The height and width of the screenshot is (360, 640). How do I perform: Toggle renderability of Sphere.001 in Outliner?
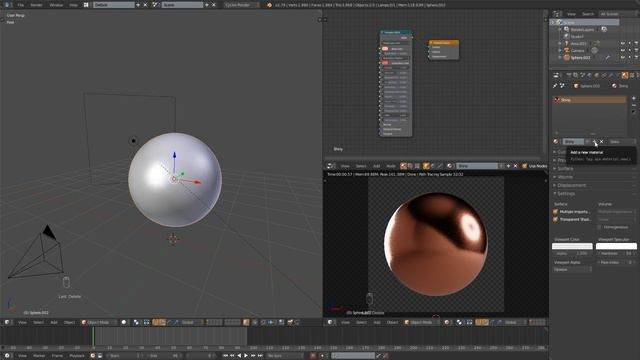click(636, 58)
